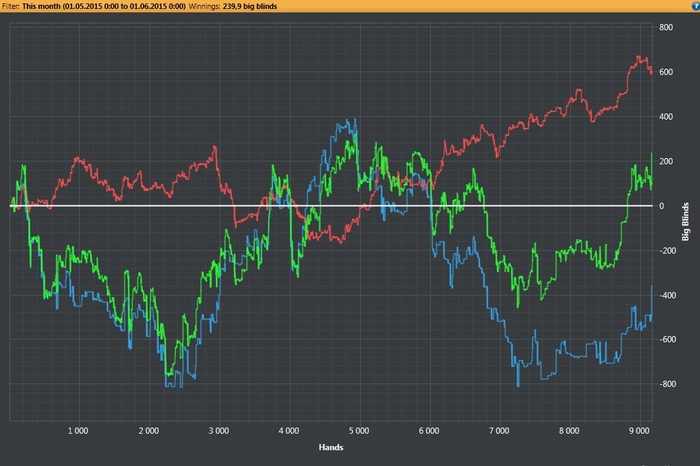Click the positive '600' big blinds tick label

[666, 72]
